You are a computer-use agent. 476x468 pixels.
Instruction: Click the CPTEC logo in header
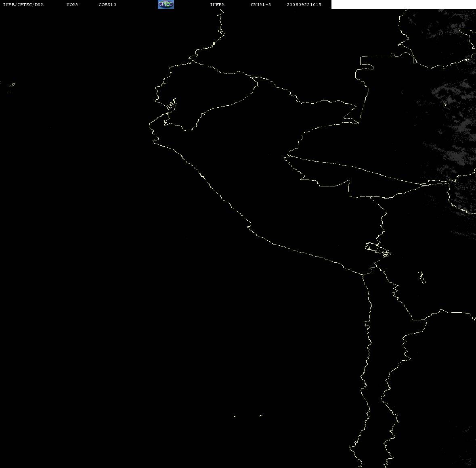(x=166, y=4)
